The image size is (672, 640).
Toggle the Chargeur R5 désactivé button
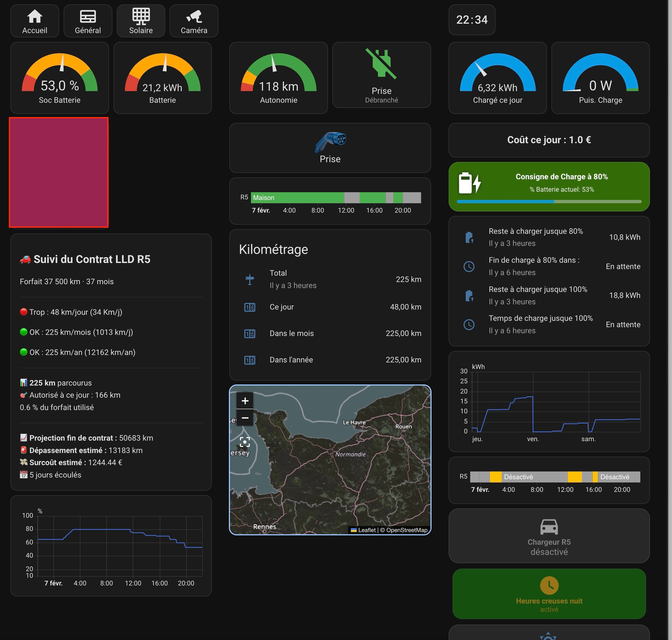point(549,535)
